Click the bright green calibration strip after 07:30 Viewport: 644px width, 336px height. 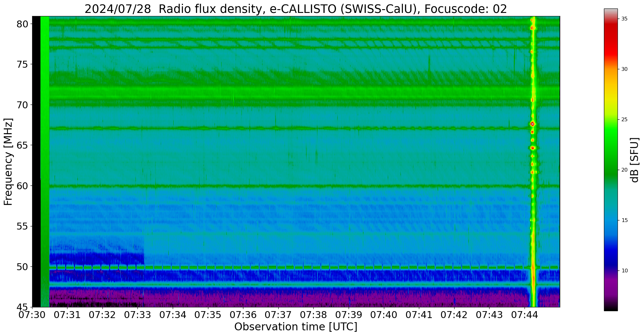(x=45, y=162)
